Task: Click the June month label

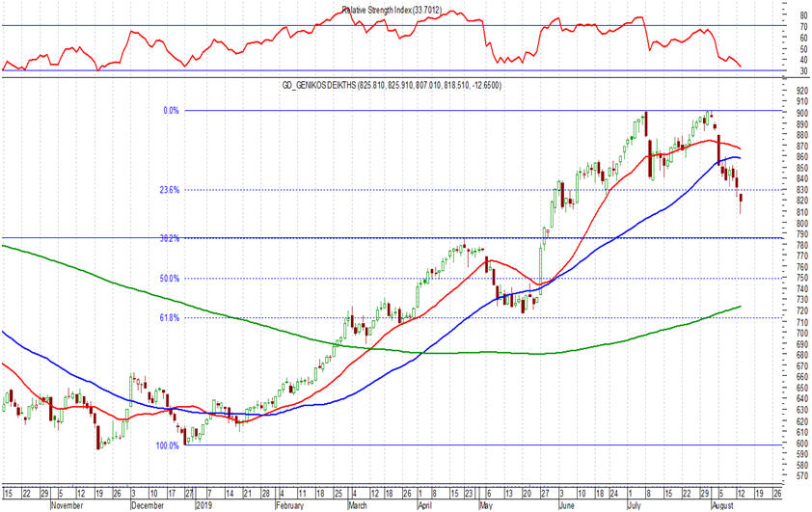Action: [567, 505]
